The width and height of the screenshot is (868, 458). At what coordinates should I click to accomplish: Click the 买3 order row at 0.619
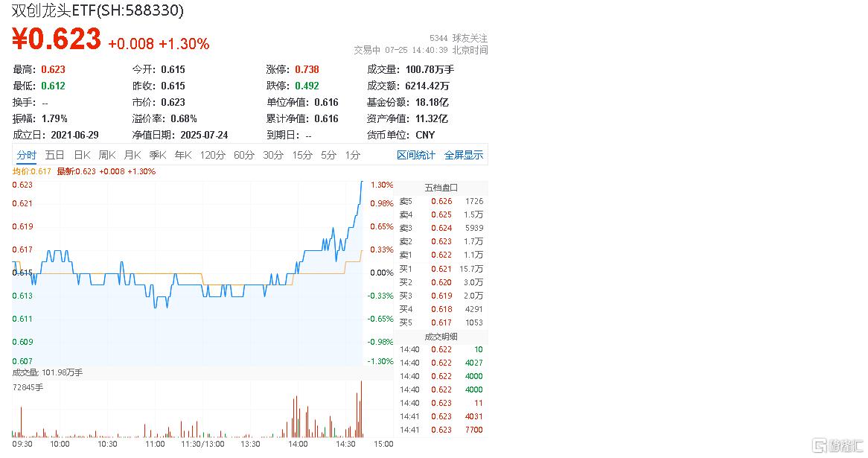441,296
